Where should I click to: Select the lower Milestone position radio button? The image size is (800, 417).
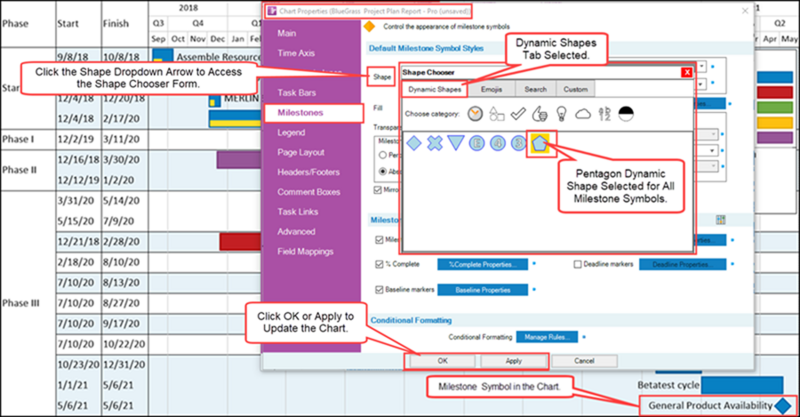pos(383,171)
